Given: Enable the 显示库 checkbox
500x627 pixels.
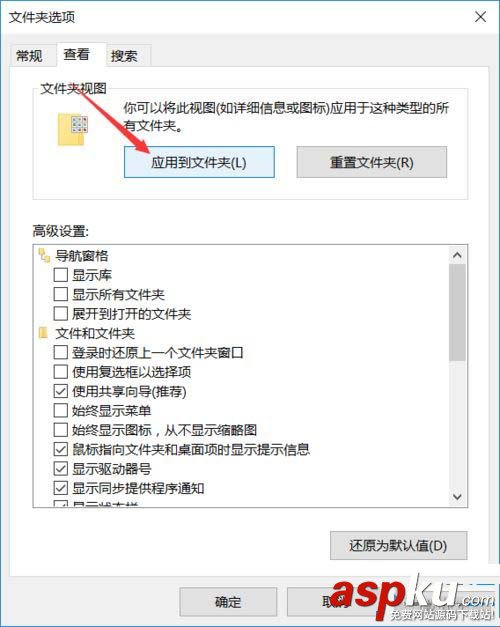Looking at the screenshot, I should (60, 275).
